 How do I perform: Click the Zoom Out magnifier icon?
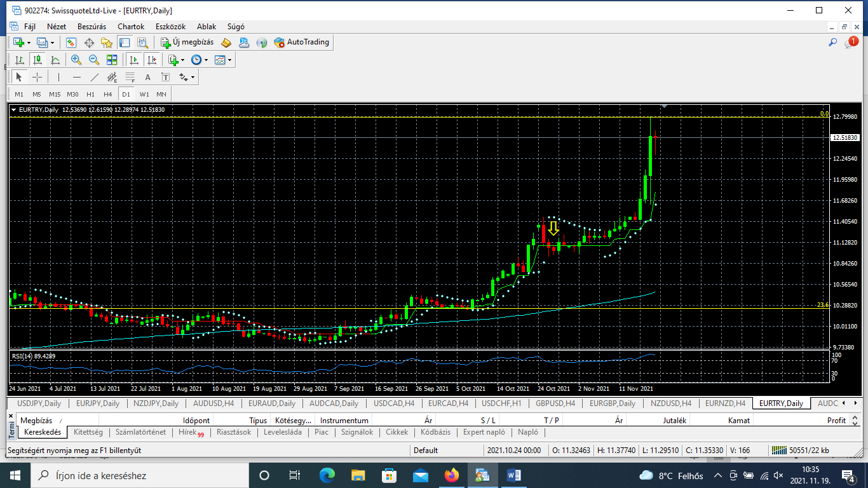[x=94, y=60]
